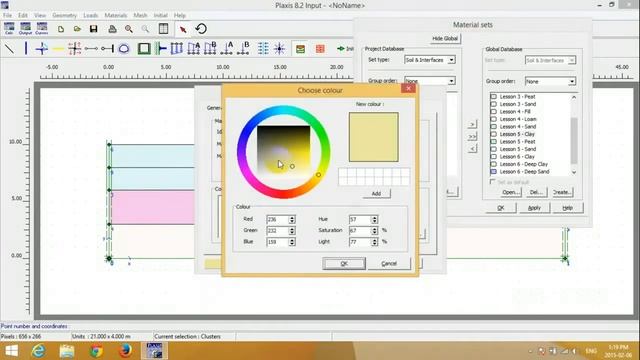This screenshot has height=360, width=640.
Task: Create a new project file
Action: click(x=61, y=29)
